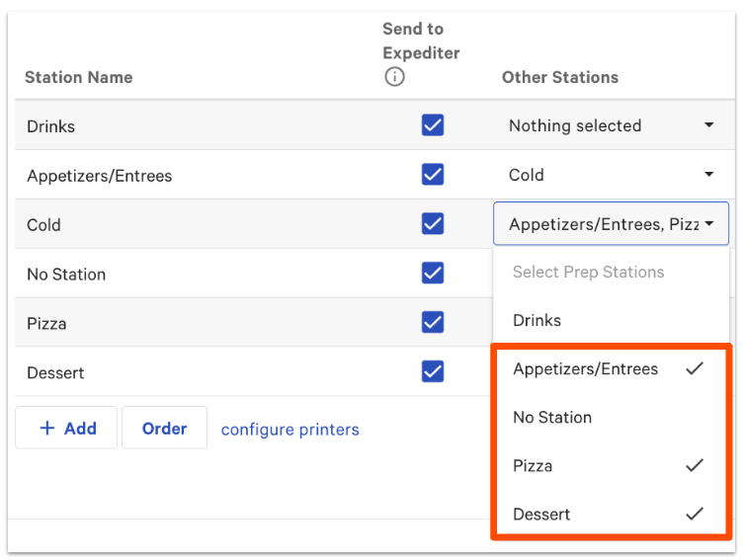
Task: Uncheck the No Station expediter checkbox
Action: point(432,274)
